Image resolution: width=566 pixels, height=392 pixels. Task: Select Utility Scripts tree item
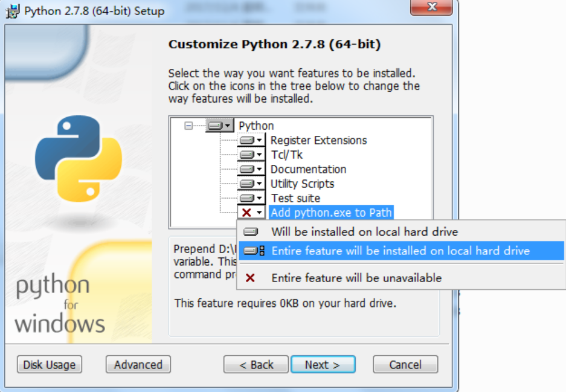pyautogui.click(x=303, y=184)
